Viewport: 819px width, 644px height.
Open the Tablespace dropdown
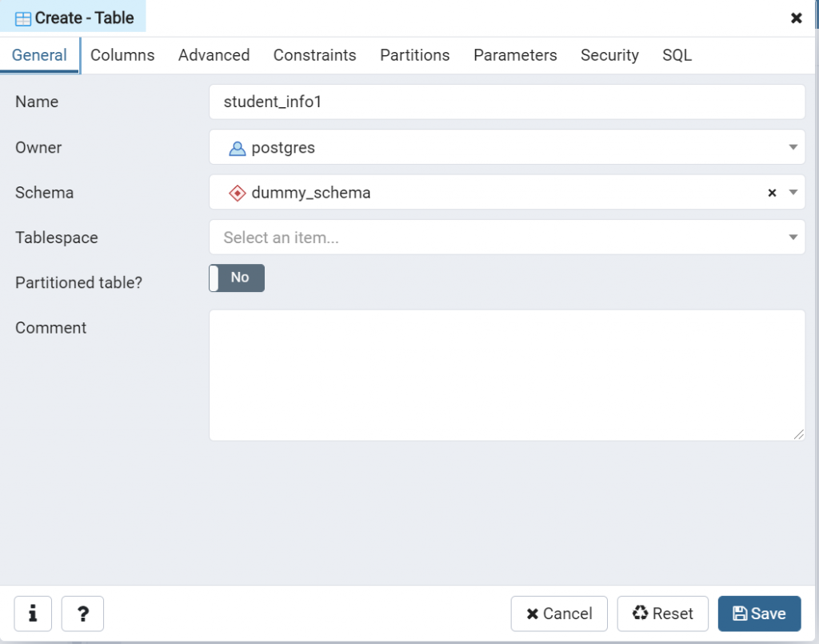(507, 238)
